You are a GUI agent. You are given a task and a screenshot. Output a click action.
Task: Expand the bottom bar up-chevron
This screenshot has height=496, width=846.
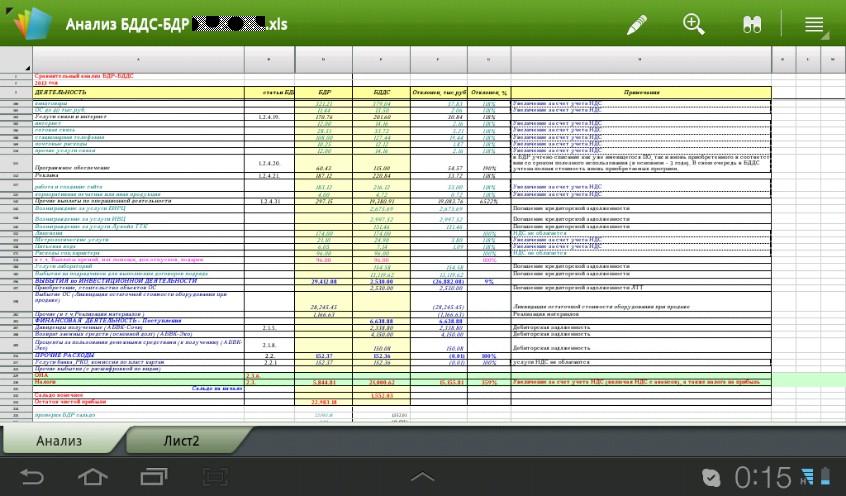[422, 477]
